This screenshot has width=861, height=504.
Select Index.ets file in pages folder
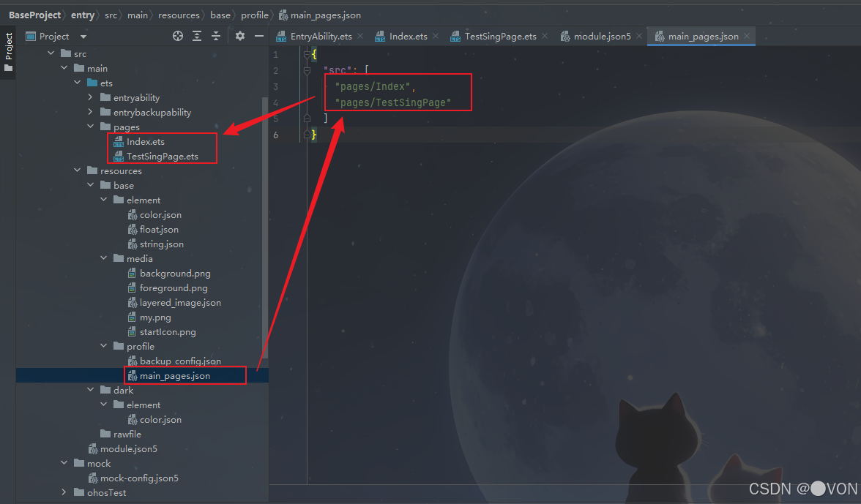click(146, 141)
